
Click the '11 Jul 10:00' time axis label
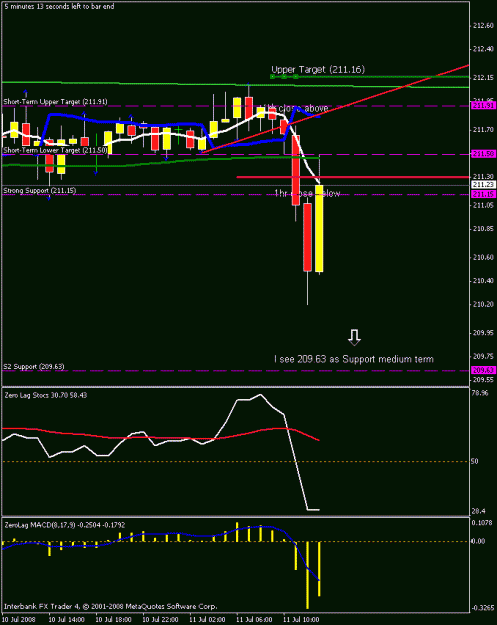(301, 619)
